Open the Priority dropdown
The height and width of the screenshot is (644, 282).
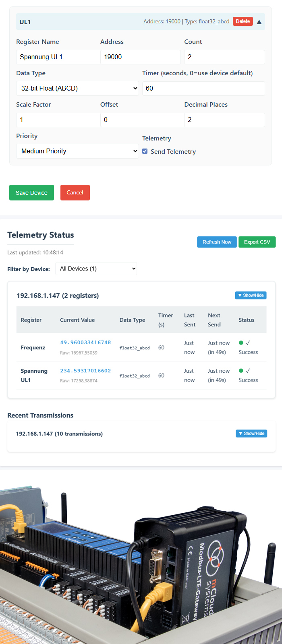click(77, 151)
